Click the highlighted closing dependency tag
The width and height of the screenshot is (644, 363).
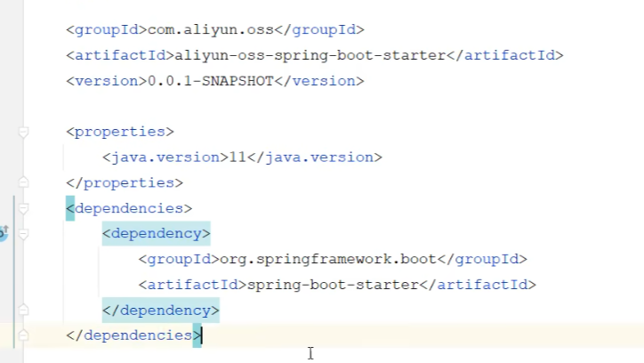point(160,311)
